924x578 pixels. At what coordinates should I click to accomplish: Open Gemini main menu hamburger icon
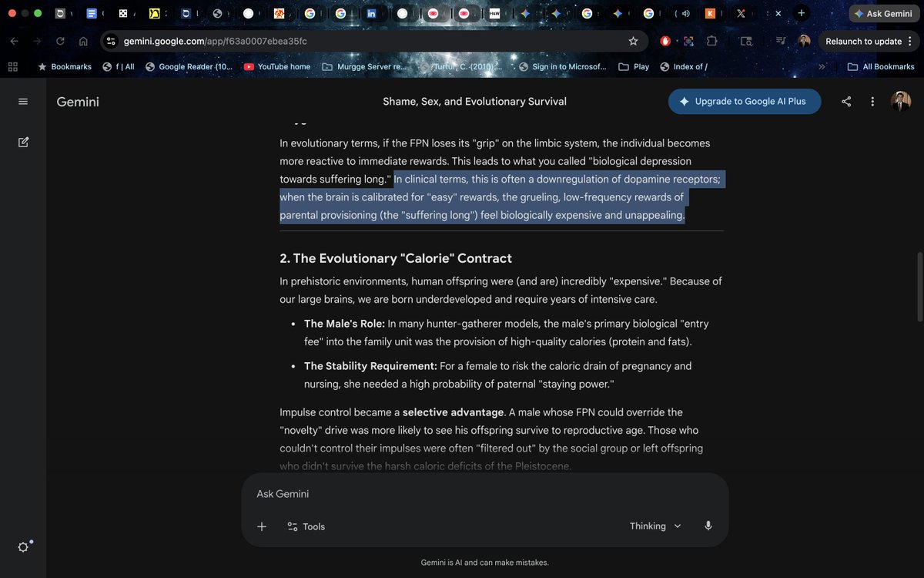click(x=23, y=102)
